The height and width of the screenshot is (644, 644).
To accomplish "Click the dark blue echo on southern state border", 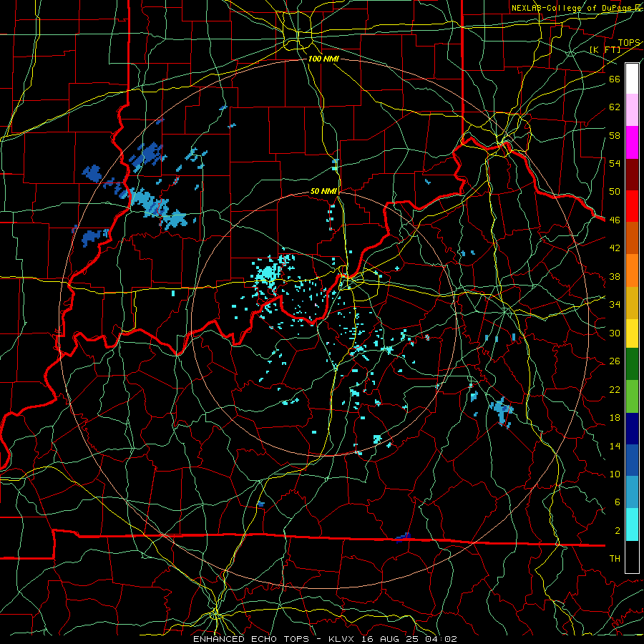I will click(x=404, y=537).
